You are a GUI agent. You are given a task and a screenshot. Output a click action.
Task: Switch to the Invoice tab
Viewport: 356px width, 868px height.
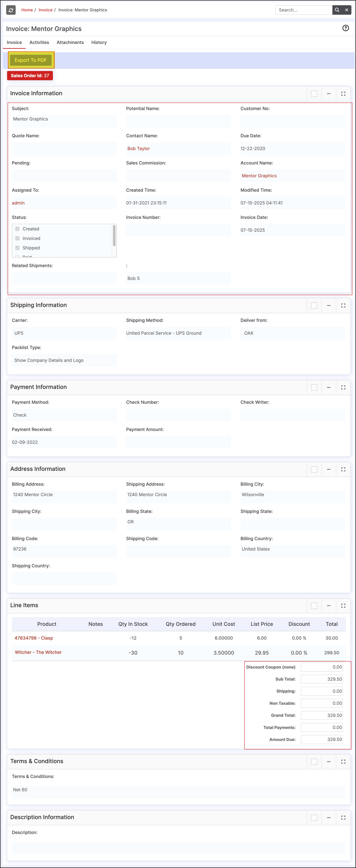click(14, 42)
